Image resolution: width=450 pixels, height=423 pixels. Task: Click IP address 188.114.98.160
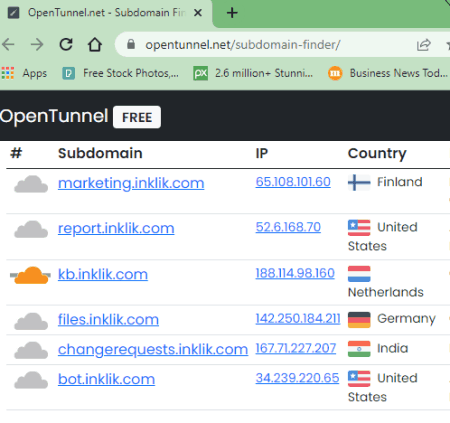click(x=295, y=273)
